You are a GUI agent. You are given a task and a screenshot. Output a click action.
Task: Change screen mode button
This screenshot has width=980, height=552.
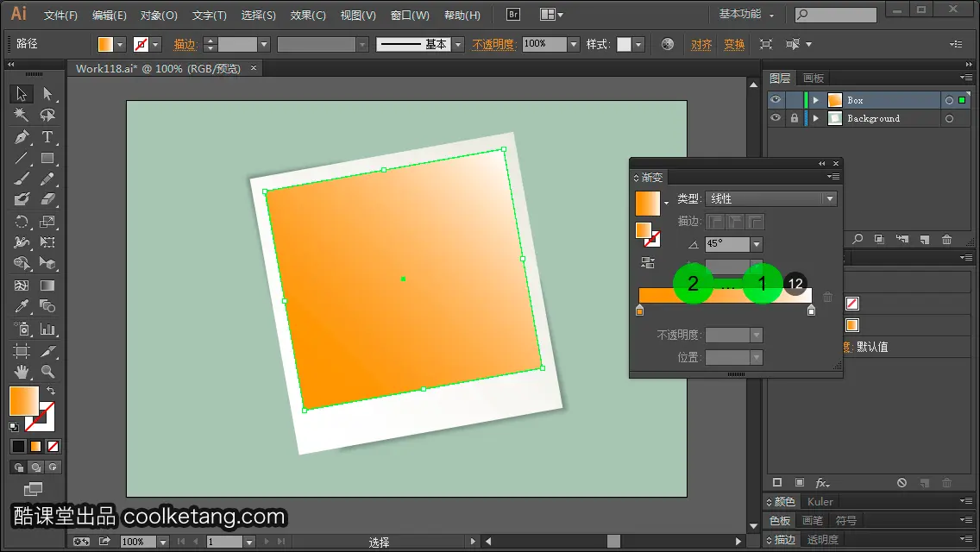point(33,489)
